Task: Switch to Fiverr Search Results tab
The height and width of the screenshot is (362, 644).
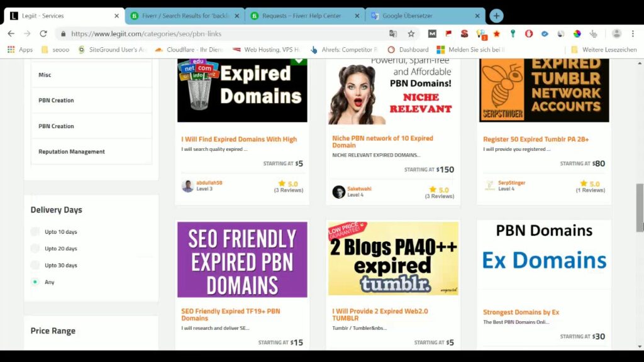Action: (x=185, y=16)
